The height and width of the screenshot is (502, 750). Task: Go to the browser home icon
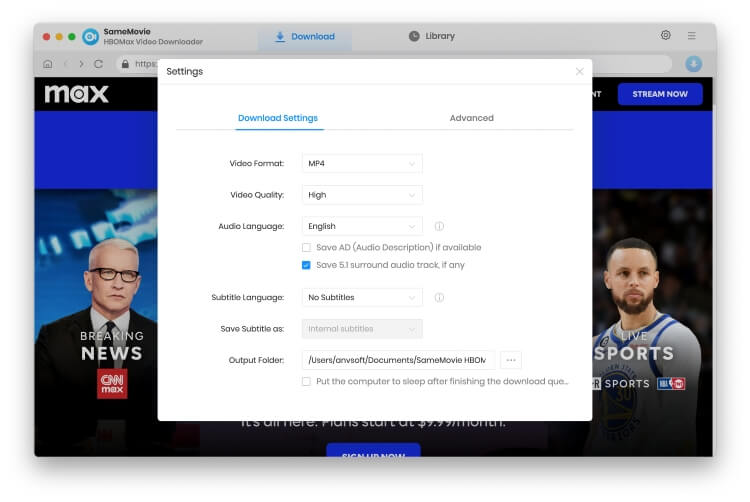point(48,64)
